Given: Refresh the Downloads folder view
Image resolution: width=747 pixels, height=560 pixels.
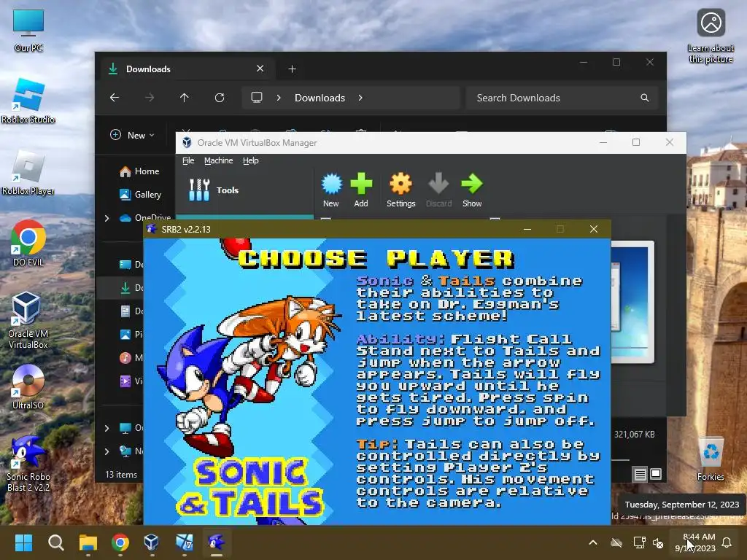Looking at the screenshot, I should tap(220, 98).
